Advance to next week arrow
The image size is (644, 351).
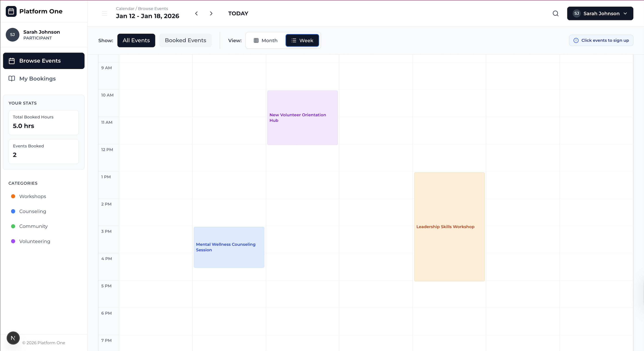(x=211, y=13)
